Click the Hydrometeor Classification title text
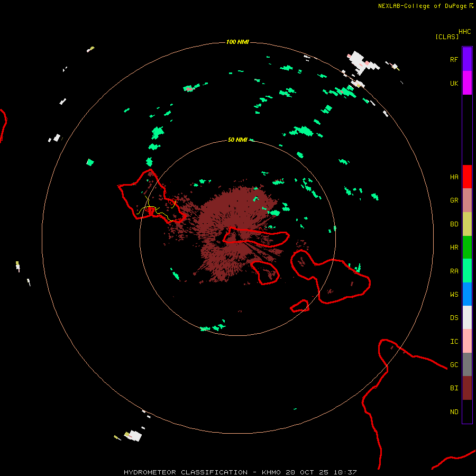 pos(186,472)
